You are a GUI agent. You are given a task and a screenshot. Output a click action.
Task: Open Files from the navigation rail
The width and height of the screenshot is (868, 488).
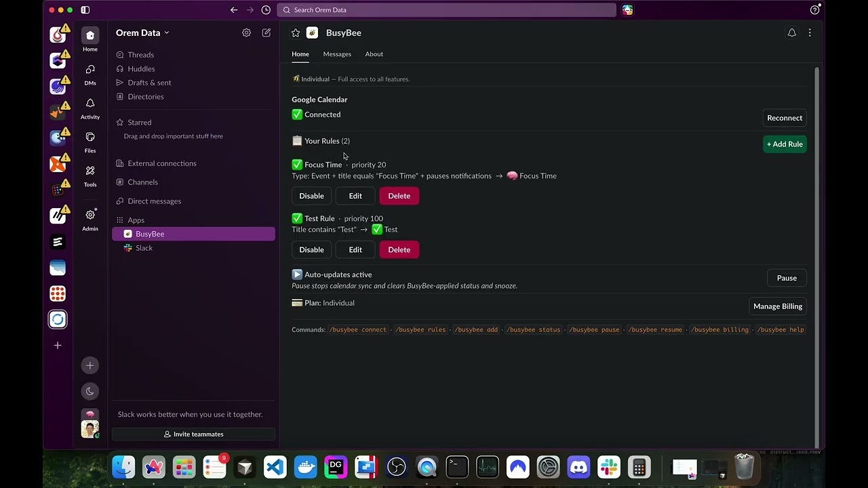tap(90, 142)
